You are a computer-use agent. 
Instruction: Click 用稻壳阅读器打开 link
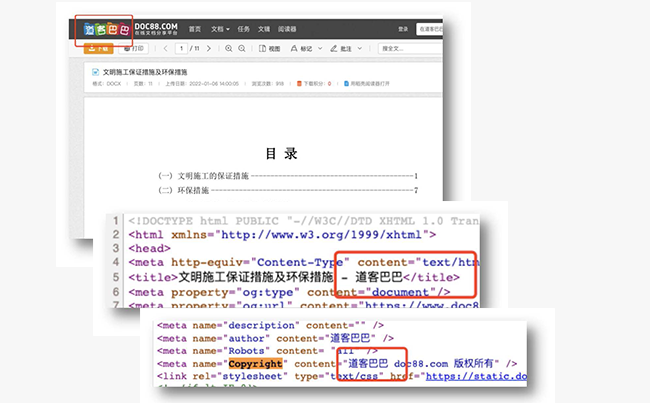pyautogui.click(x=367, y=84)
